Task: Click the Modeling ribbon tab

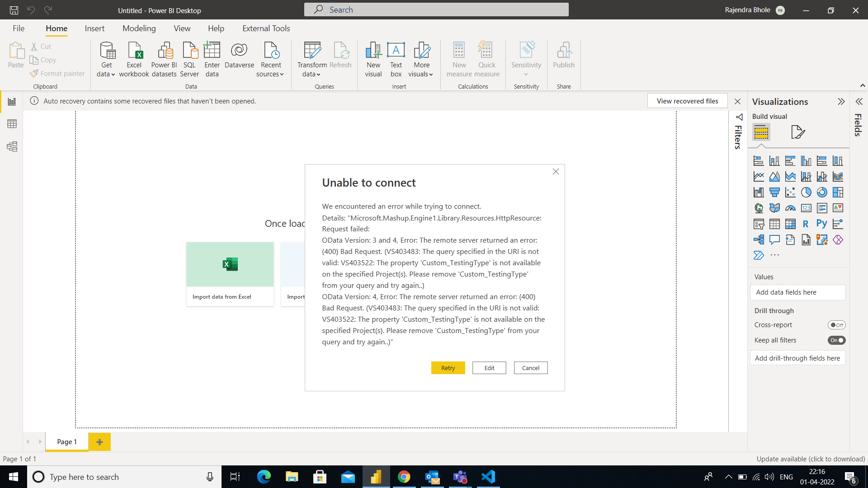Action: click(x=140, y=28)
